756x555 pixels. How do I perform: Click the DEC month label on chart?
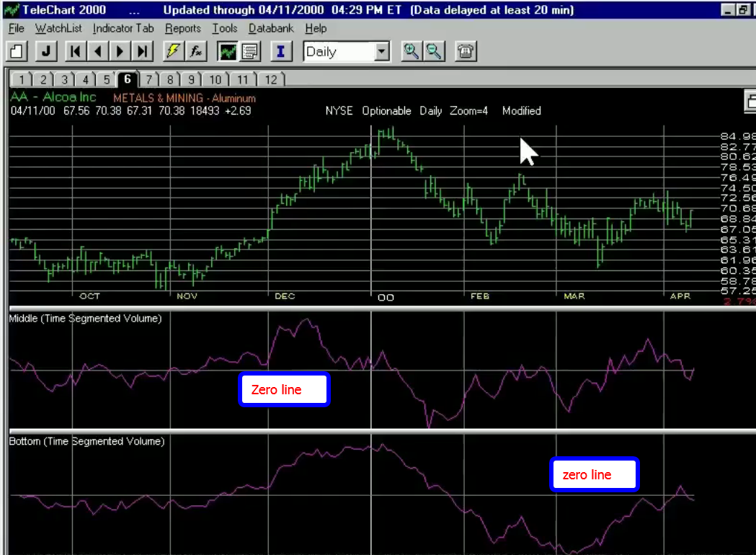(285, 296)
